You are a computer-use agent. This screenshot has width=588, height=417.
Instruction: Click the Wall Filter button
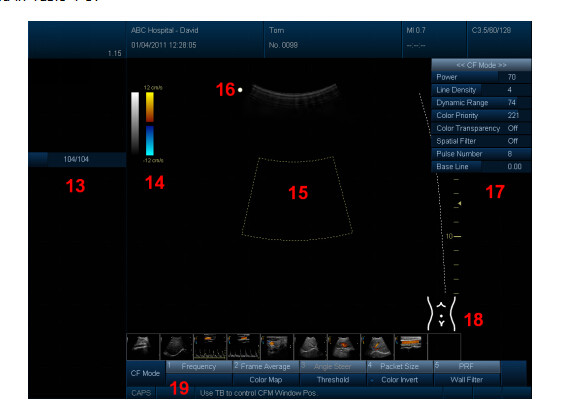466,380
